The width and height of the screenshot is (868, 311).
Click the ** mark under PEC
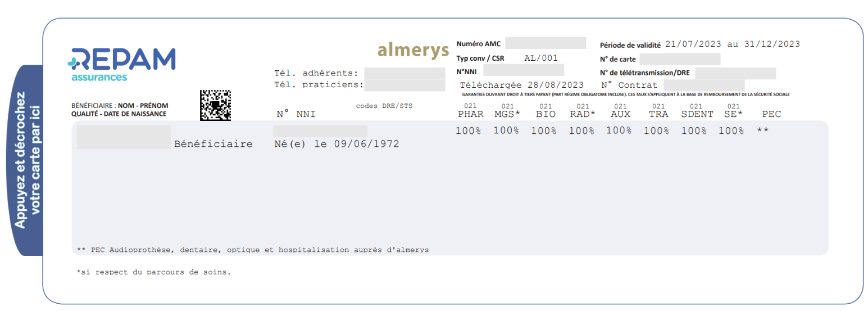click(762, 130)
